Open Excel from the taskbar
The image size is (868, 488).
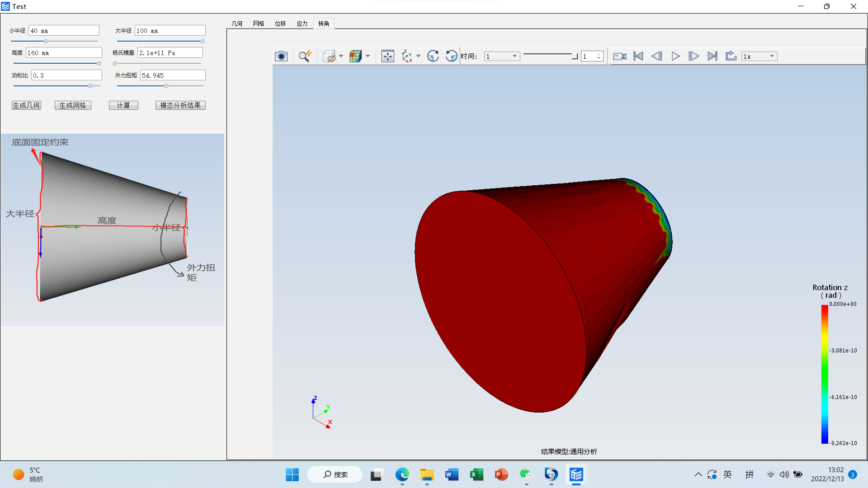(x=476, y=474)
